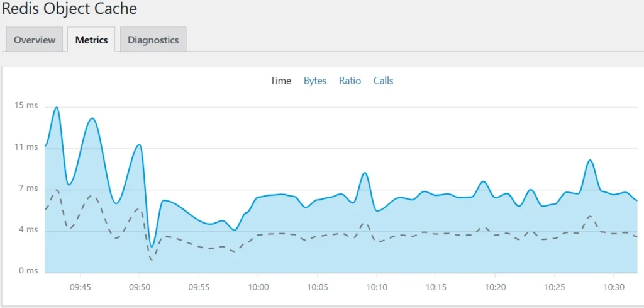The height and width of the screenshot is (308, 644).
Task: Open the Diagnostics tab
Action: pos(153,40)
